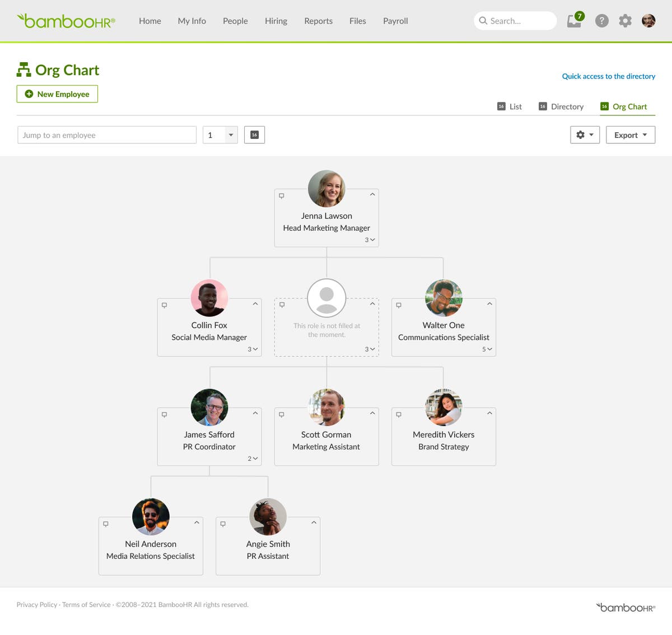This screenshot has width=672, height=635.
Task: Click your profile avatar in the header
Action: [648, 21]
